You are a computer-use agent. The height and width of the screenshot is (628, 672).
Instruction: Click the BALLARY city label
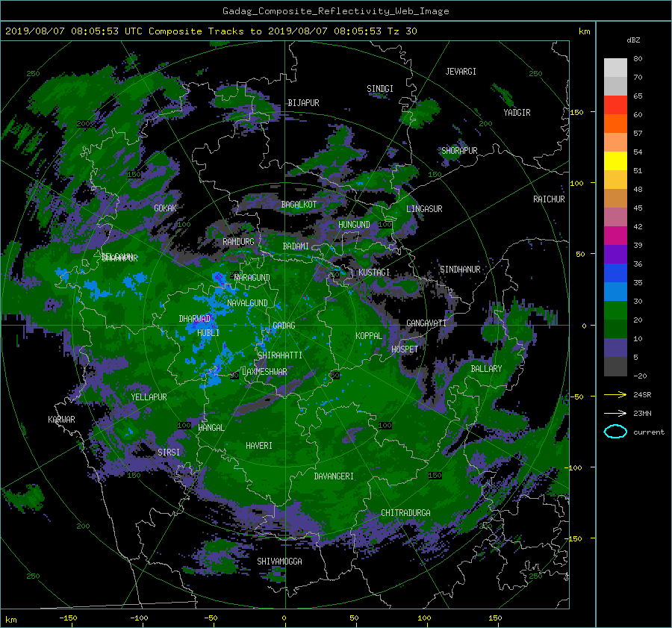486,369
